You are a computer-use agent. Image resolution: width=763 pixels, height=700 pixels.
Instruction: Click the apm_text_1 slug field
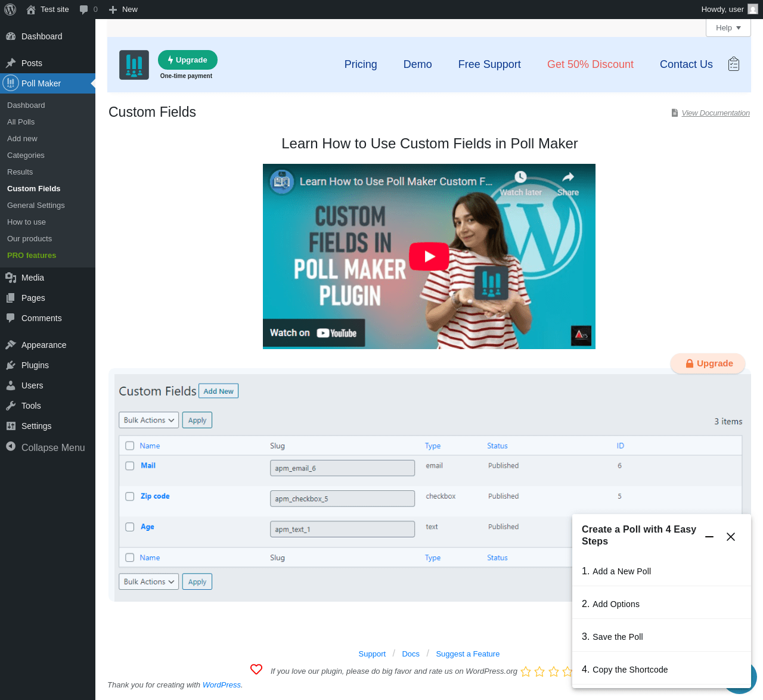click(x=342, y=529)
